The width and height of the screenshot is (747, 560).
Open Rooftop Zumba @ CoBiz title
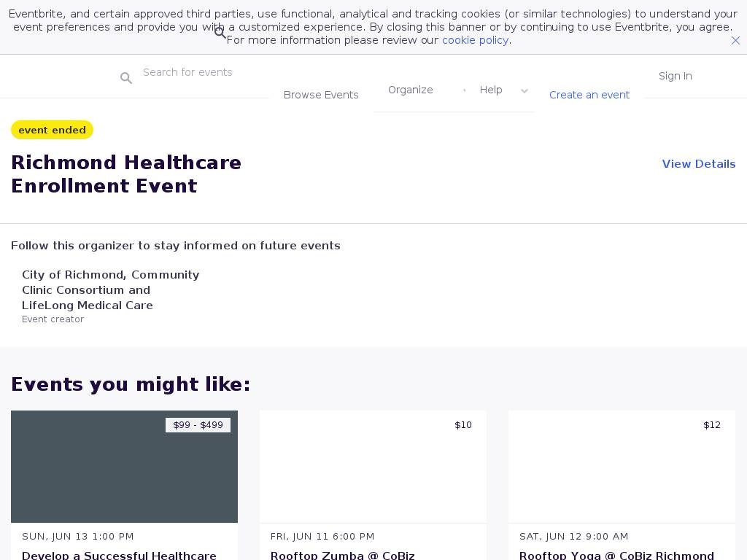342,555
